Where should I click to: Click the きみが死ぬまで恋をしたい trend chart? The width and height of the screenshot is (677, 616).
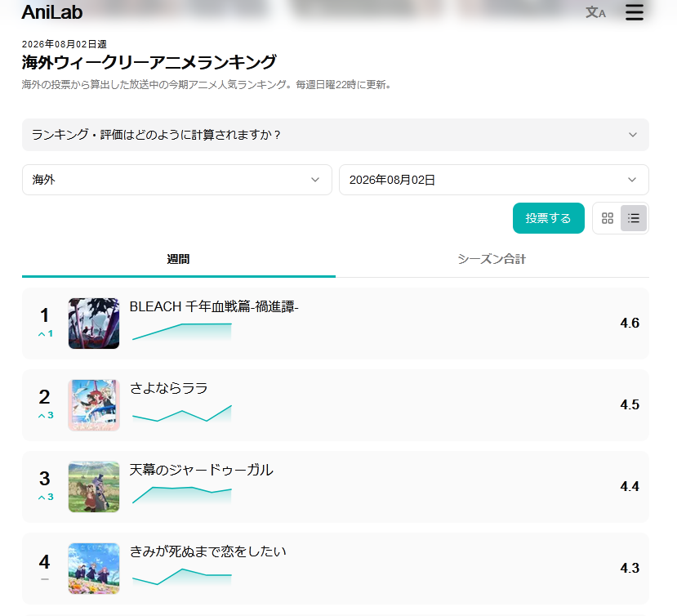tap(182, 577)
